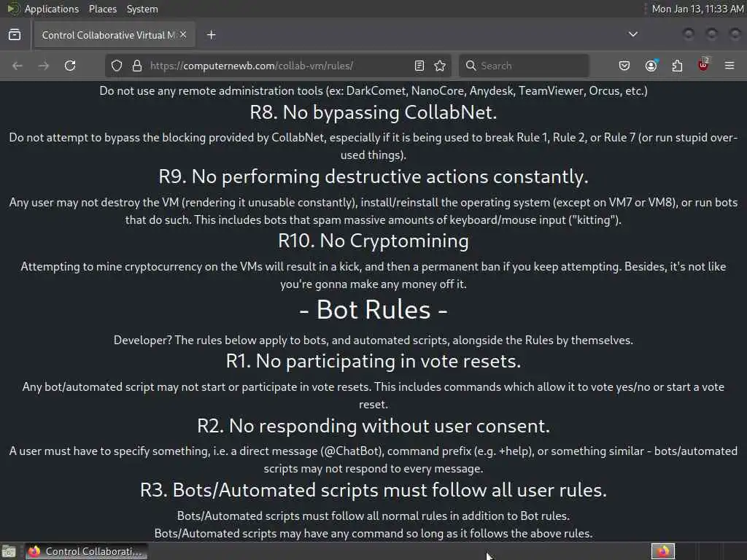Click the R9 destructive actions heading

click(373, 177)
